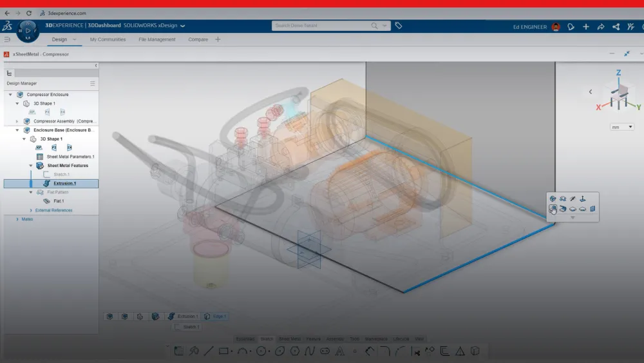
Task: Select the Mirror triangle tool
Action: (460, 351)
